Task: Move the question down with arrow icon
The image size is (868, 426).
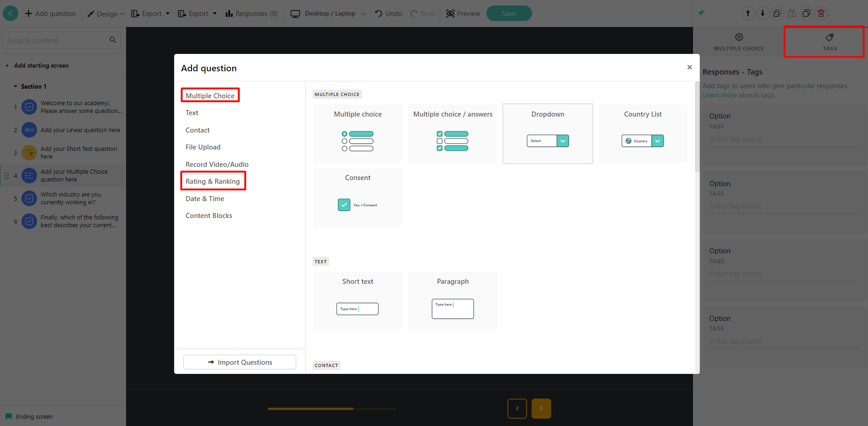Action: coord(762,13)
